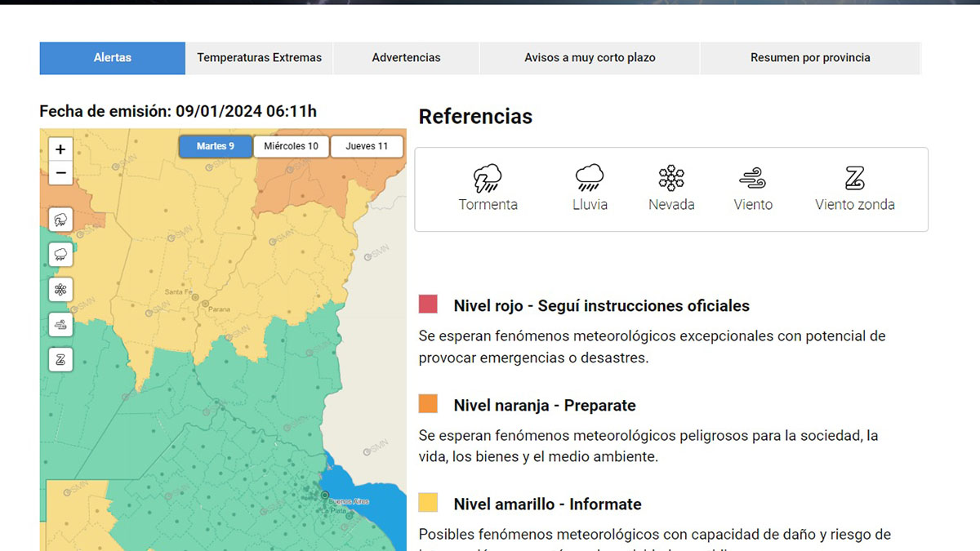Select the rain (lluvia) filter on the map sidebar

[x=60, y=254]
